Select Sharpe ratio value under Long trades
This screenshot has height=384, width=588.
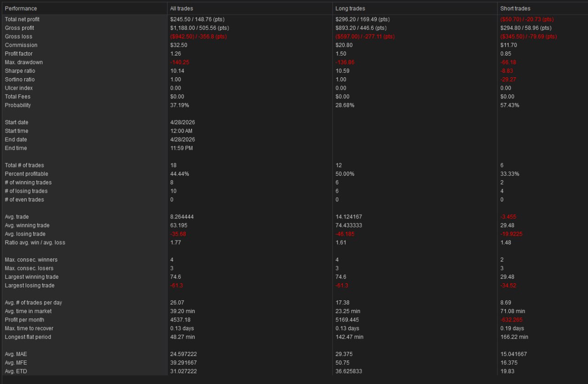point(342,71)
